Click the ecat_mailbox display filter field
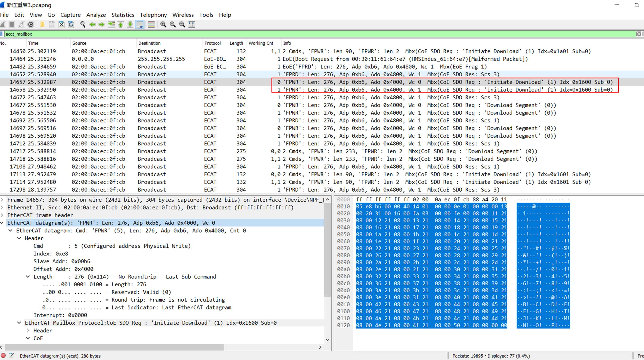 pos(300,34)
